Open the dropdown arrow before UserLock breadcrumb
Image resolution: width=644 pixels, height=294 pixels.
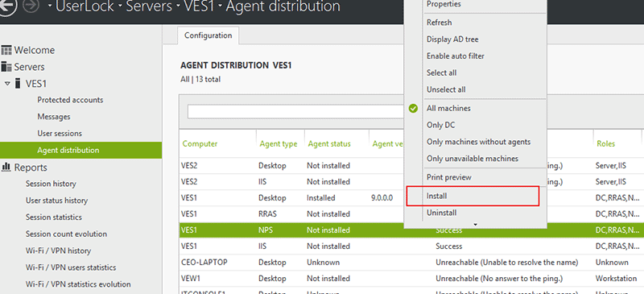click(x=50, y=6)
